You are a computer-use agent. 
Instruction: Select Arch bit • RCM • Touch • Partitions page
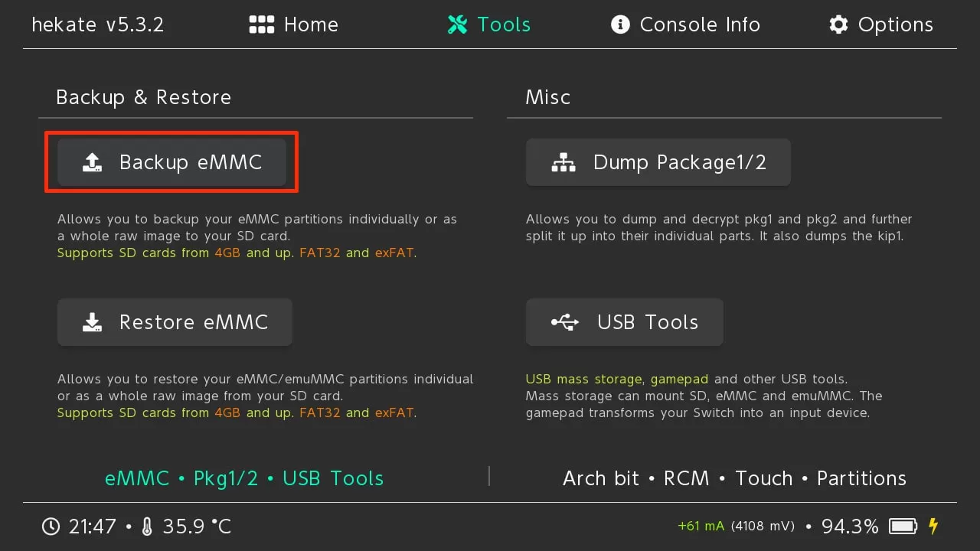pyautogui.click(x=734, y=478)
